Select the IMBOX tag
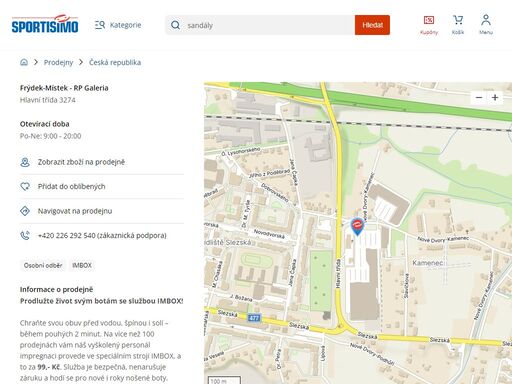The width and height of the screenshot is (512, 384). click(x=82, y=266)
